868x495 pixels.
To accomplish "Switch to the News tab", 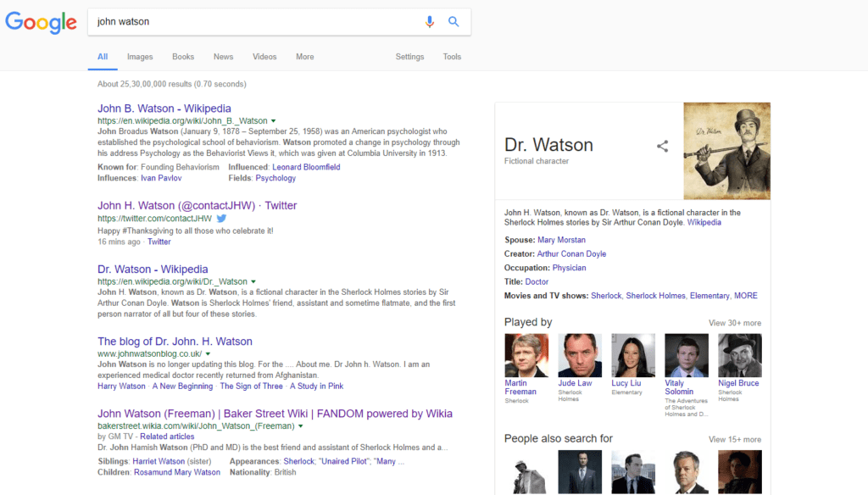I will [x=223, y=57].
